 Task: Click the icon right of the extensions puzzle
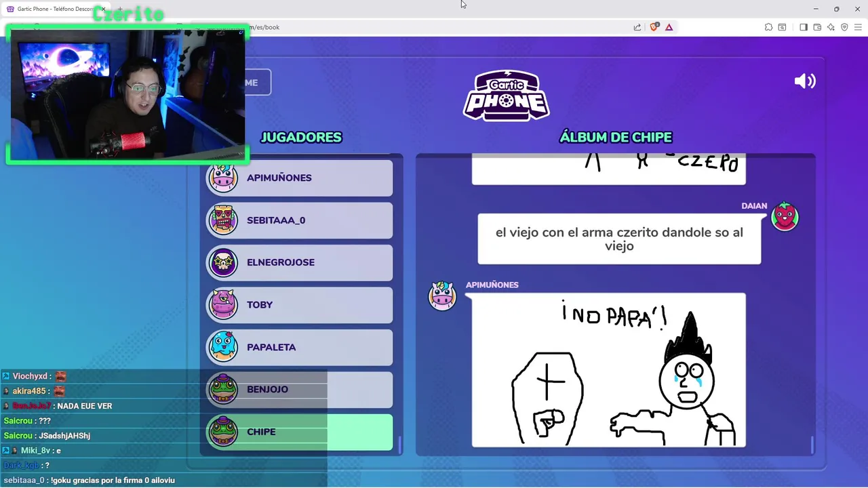[x=782, y=27]
